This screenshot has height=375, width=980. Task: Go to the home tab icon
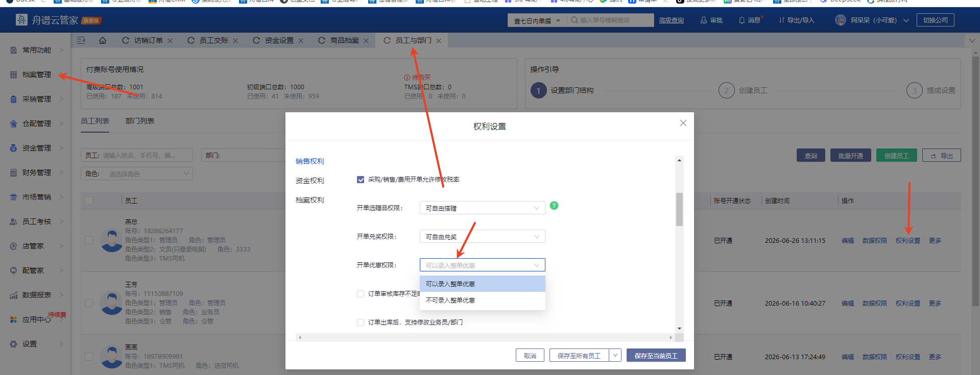coord(103,40)
